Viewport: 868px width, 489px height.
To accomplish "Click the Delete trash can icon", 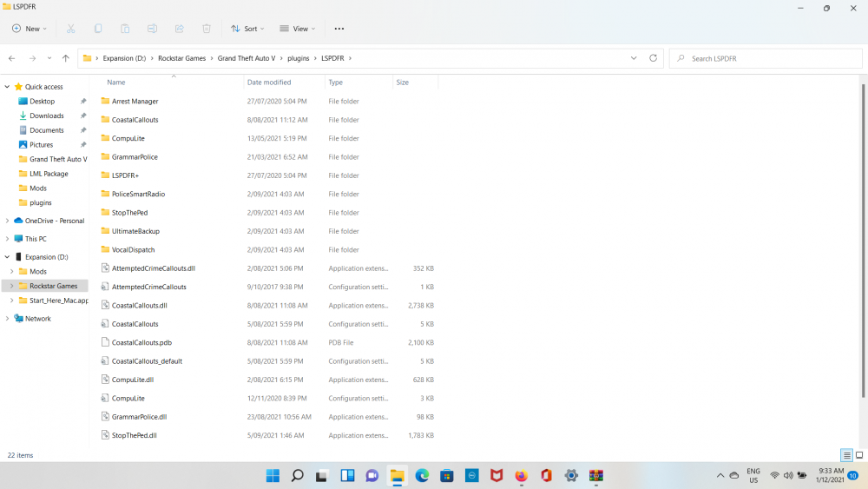I will pyautogui.click(x=207, y=29).
